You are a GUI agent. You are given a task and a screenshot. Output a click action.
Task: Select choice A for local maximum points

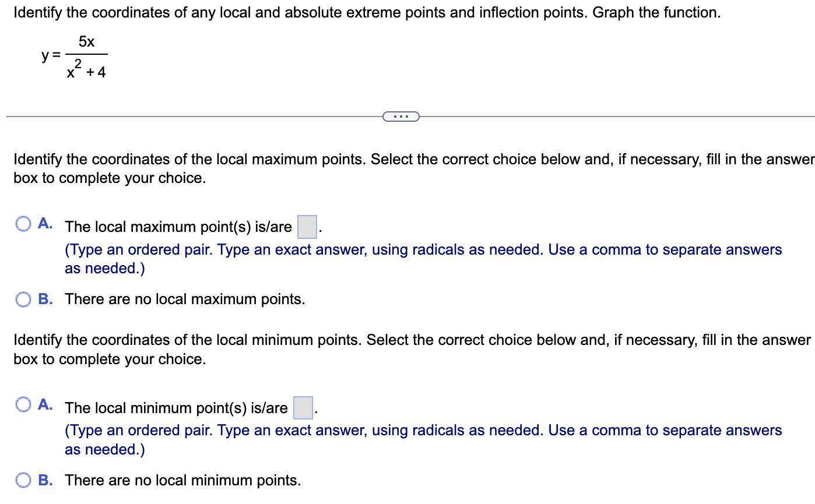pyautogui.click(x=23, y=223)
